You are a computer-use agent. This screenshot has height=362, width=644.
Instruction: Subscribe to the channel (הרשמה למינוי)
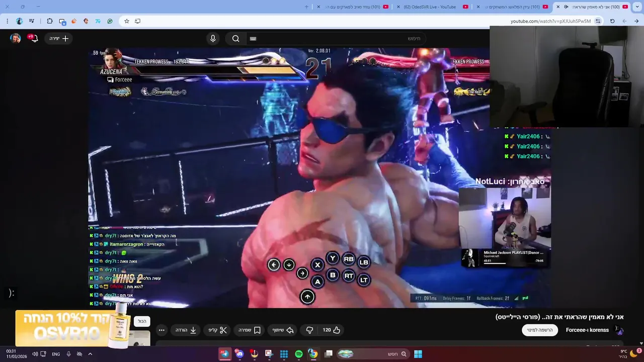[x=540, y=330]
